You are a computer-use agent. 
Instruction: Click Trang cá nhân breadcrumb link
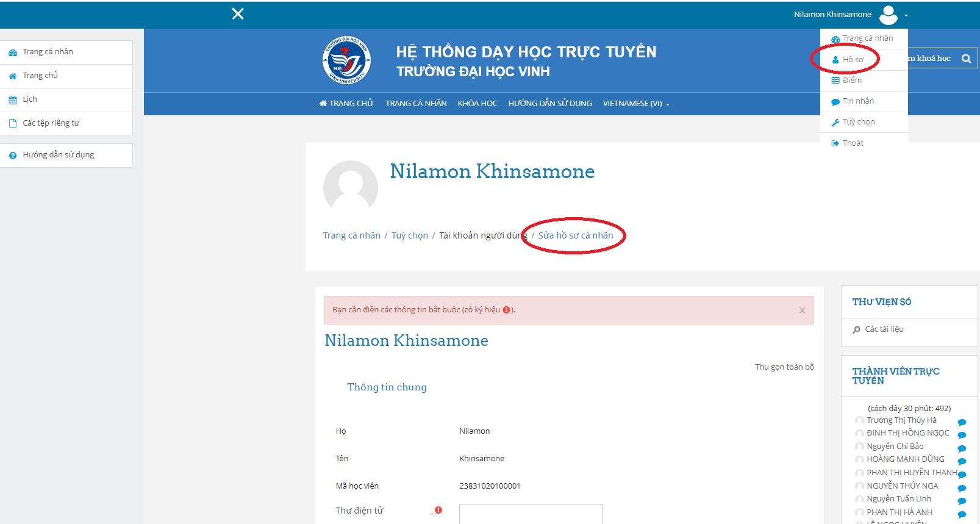click(351, 235)
